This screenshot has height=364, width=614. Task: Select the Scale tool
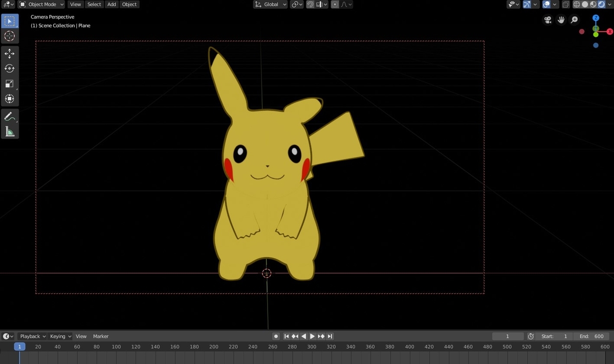coord(10,83)
